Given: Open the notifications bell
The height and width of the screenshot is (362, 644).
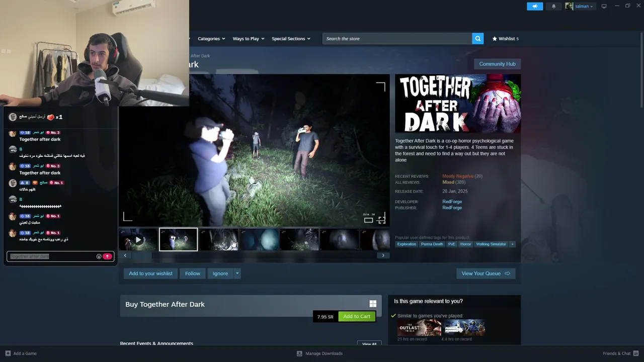Looking at the screenshot, I should click(x=554, y=6).
